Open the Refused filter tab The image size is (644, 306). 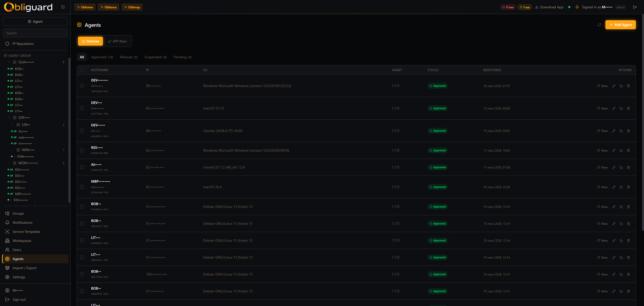click(x=128, y=57)
